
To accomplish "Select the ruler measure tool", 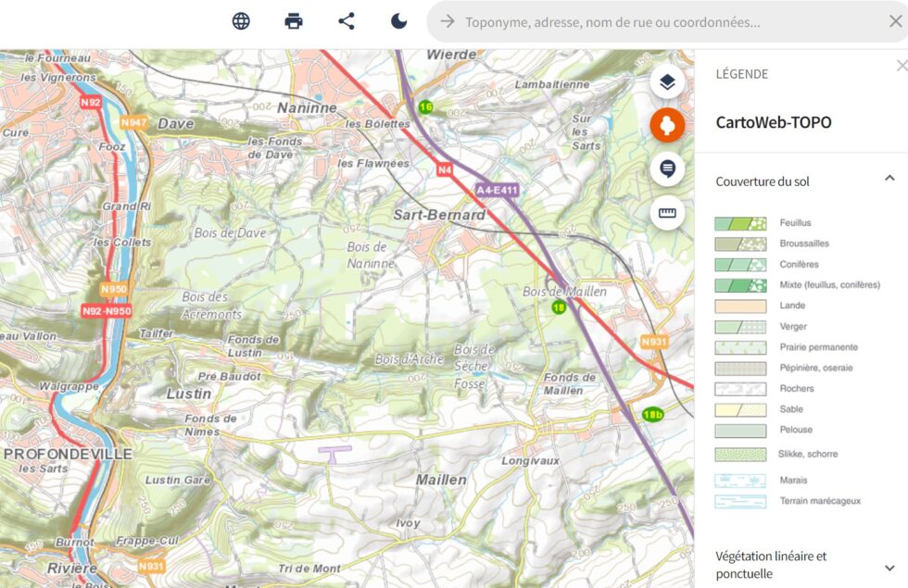I will point(667,213).
